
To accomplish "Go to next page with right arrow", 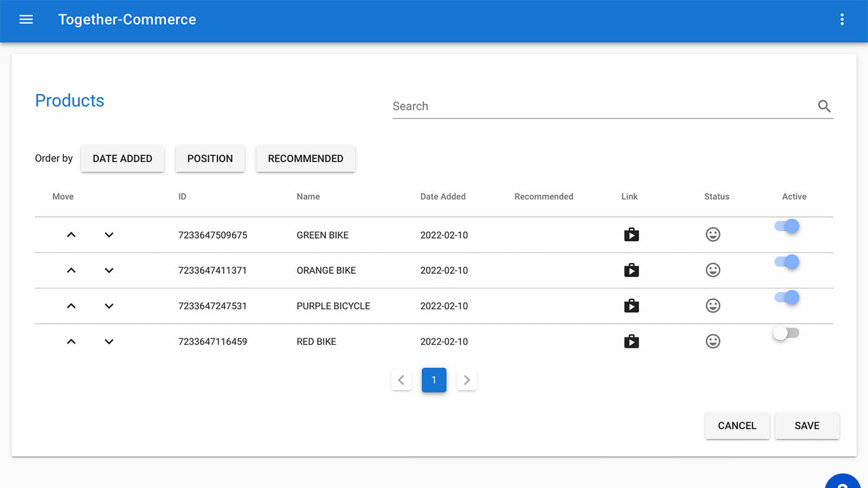I will pos(467,380).
